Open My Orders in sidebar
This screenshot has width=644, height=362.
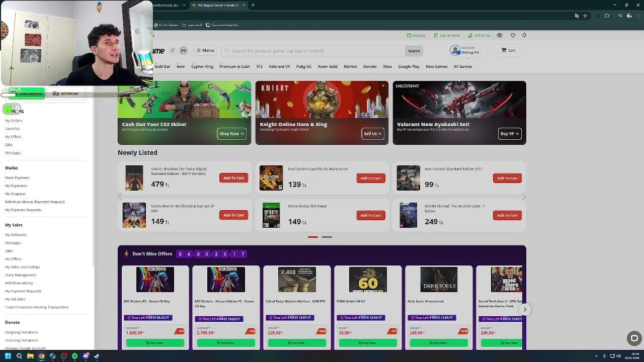pyautogui.click(x=14, y=121)
